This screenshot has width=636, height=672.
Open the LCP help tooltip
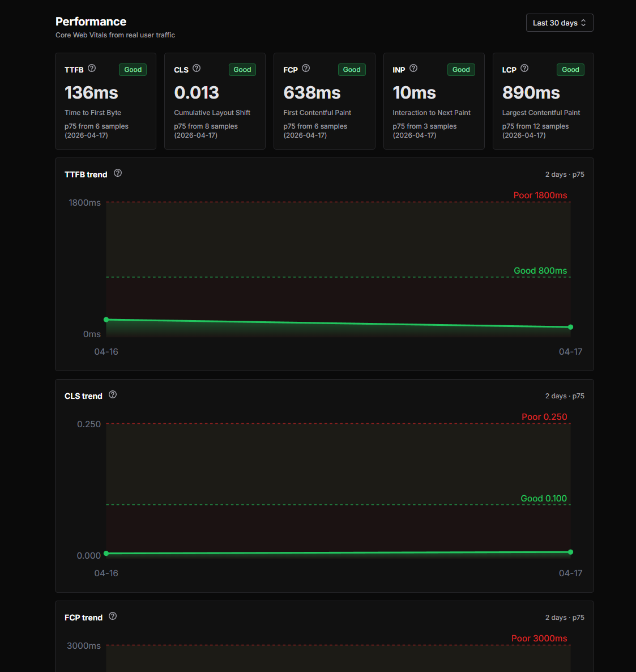tap(524, 67)
